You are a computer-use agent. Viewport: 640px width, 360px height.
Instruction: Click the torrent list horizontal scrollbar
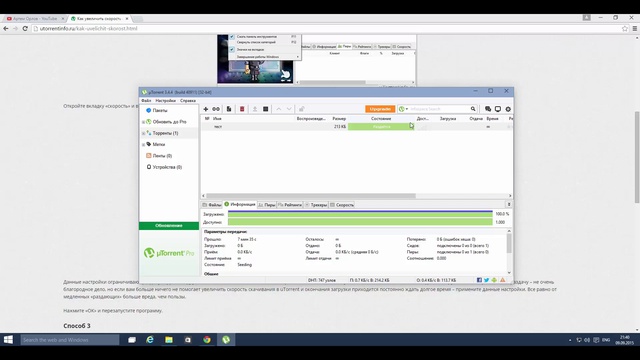pos(311,196)
